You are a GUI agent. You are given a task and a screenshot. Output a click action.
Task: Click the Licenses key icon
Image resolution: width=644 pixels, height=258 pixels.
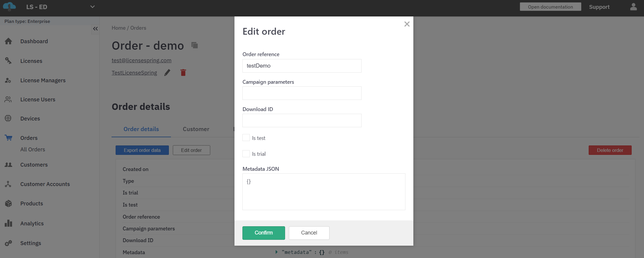(x=8, y=61)
